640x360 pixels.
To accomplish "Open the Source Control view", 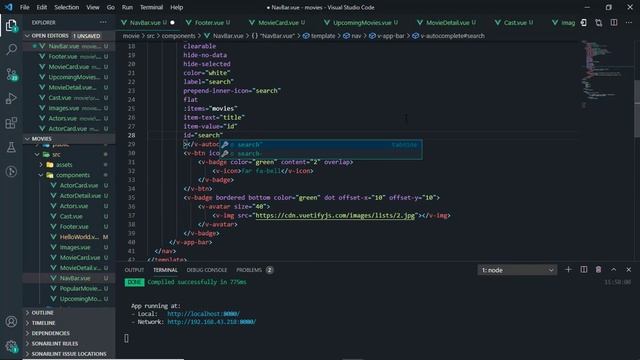I will pyautogui.click(x=11, y=74).
